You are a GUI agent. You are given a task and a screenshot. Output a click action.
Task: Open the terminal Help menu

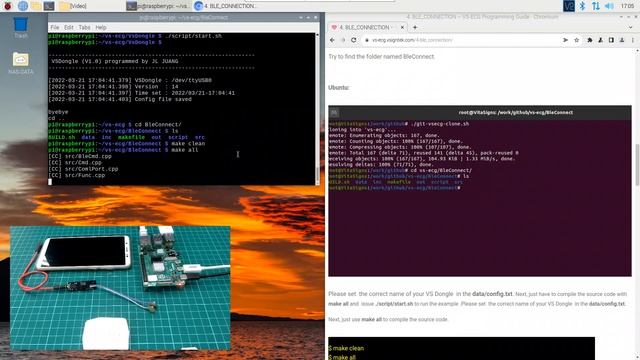click(101, 27)
